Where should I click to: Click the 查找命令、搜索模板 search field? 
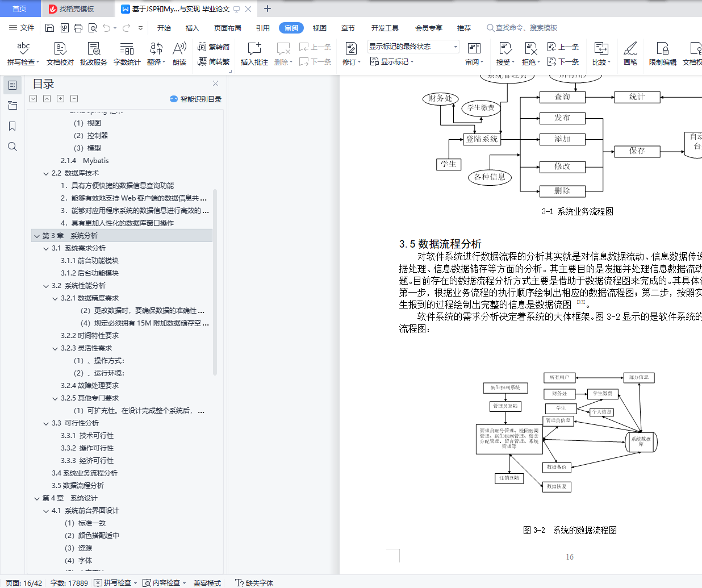click(523, 28)
